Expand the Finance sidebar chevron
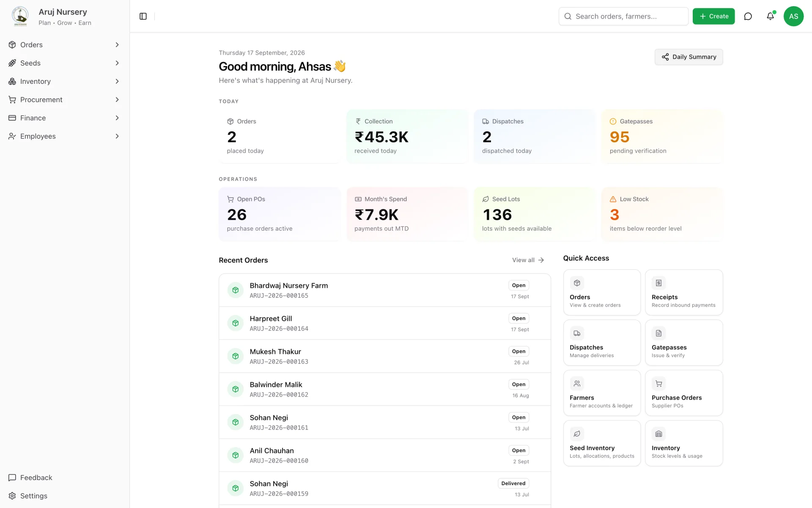This screenshot has width=812, height=508. pyautogui.click(x=117, y=118)
